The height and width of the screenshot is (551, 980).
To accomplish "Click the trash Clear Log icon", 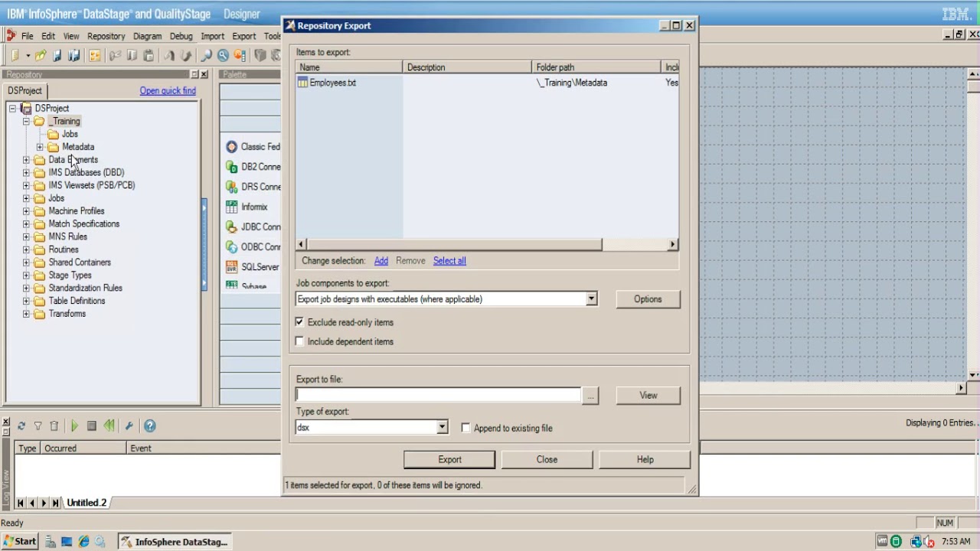I will (x=54, y=426).
